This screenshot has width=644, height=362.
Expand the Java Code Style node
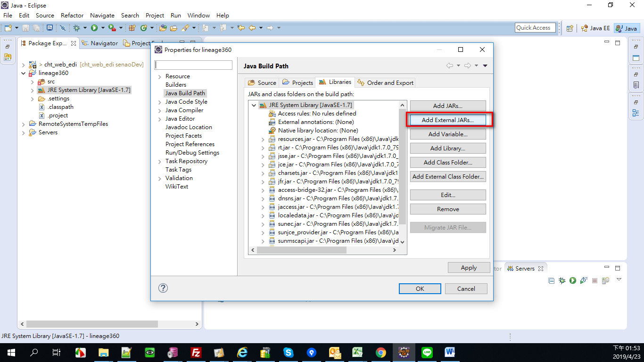pyautogui.click(x=160, y=102)
